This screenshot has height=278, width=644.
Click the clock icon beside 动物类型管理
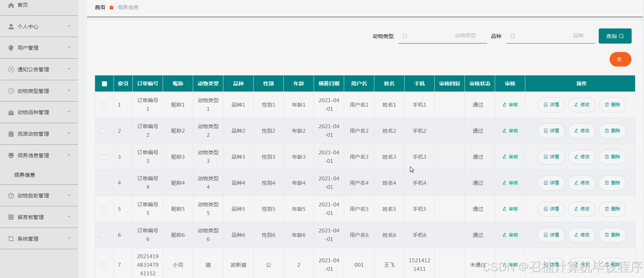click(11, 91)
